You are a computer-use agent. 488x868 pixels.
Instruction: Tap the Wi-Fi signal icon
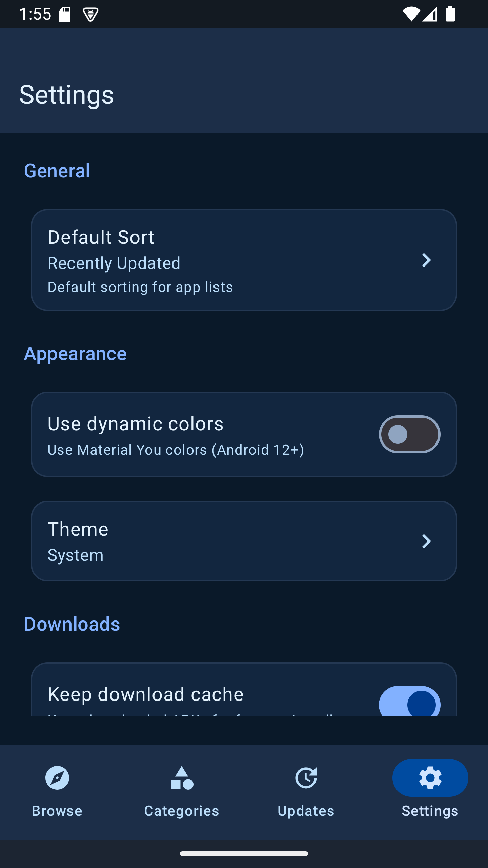(x=411, y=14)
